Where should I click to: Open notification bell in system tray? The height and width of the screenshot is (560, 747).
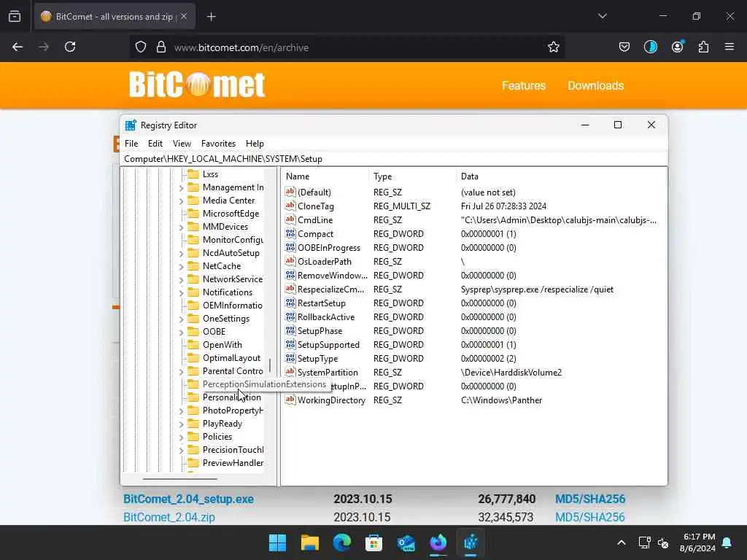(x=727, y=542)
